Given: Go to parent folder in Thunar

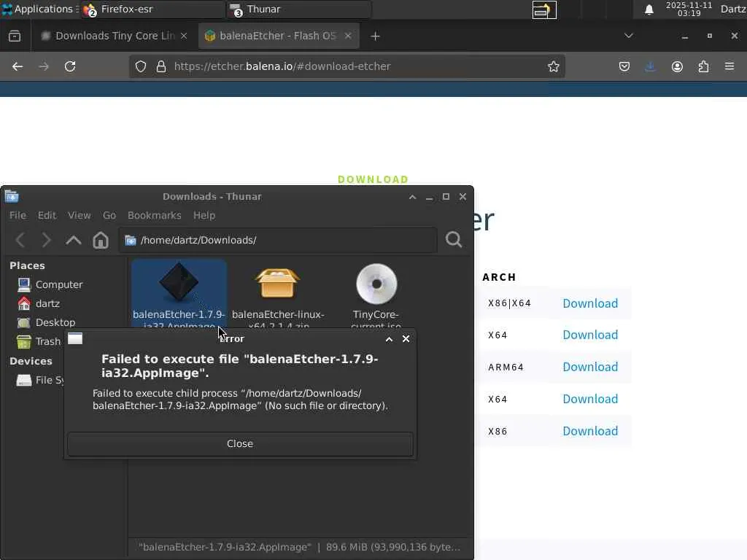Looking at the screenshot, I should 74,240.
